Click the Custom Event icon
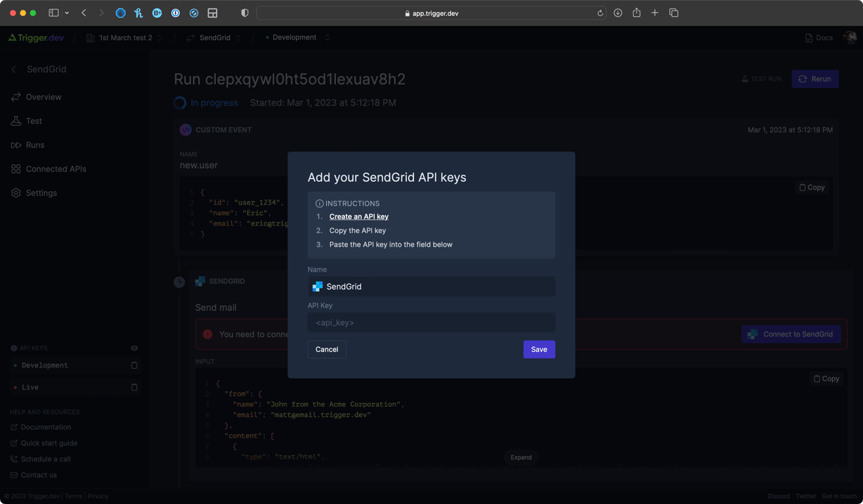The width and height of the screenshot is (863, 504). tap(186, 130)
